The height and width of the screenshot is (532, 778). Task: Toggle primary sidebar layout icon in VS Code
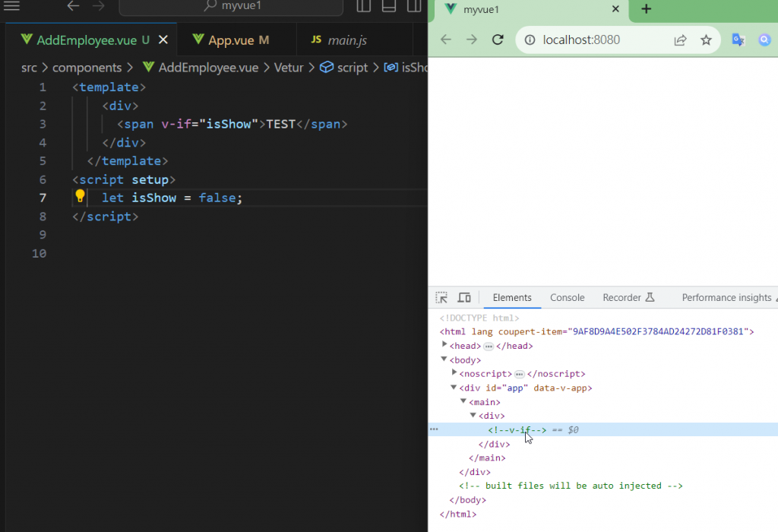[364, 6]
